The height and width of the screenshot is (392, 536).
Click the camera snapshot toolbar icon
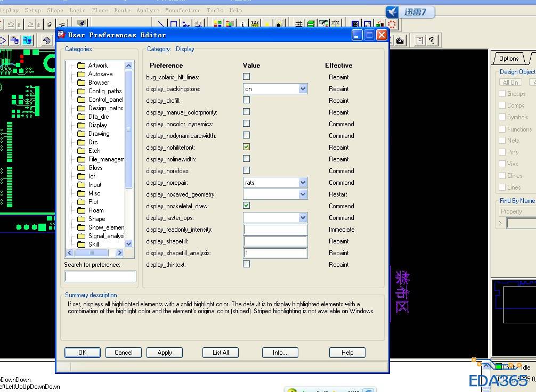click(400, 40)
